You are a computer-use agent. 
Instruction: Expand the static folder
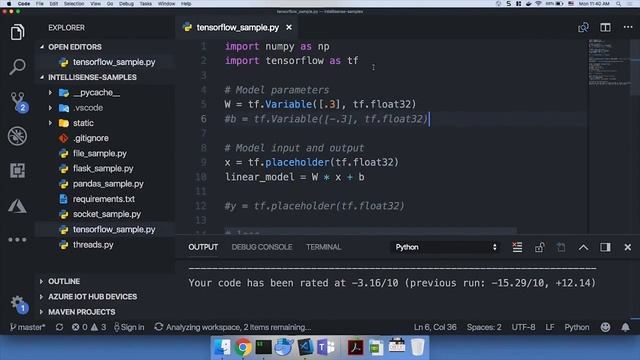coord(83,123)
